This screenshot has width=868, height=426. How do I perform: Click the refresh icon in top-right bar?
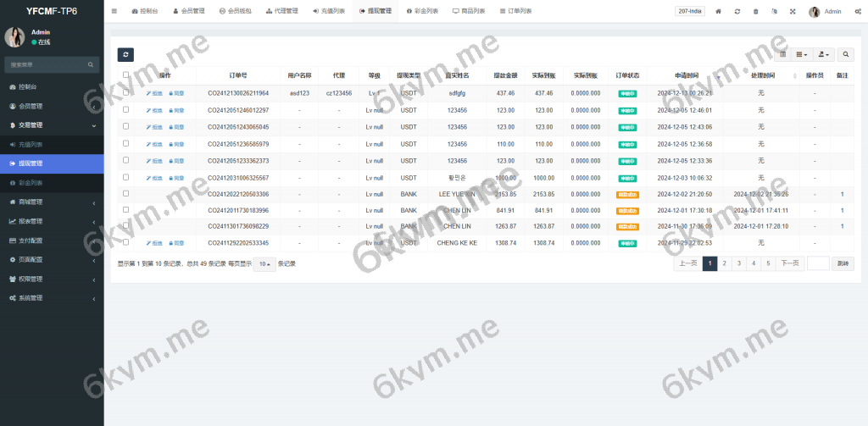point(737,11)
